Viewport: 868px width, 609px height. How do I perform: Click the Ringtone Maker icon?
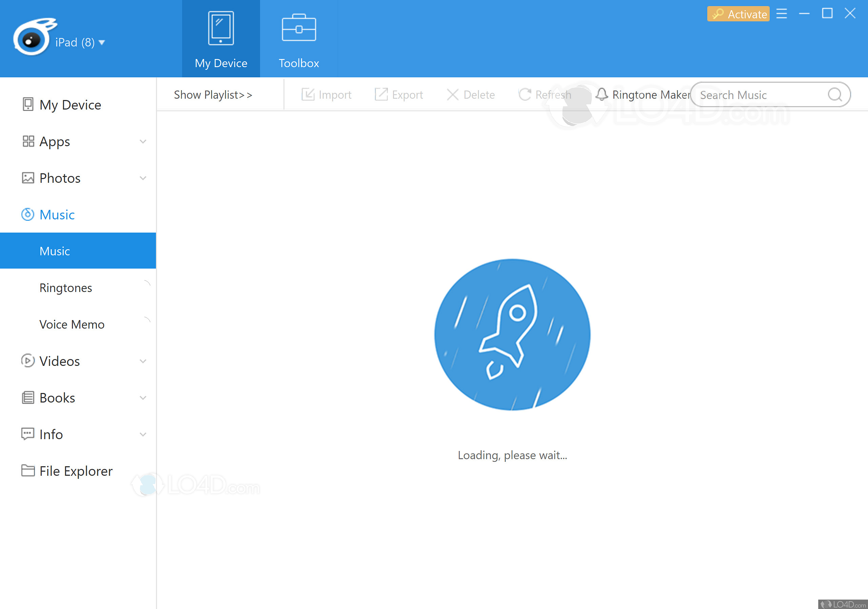point(601,95)
